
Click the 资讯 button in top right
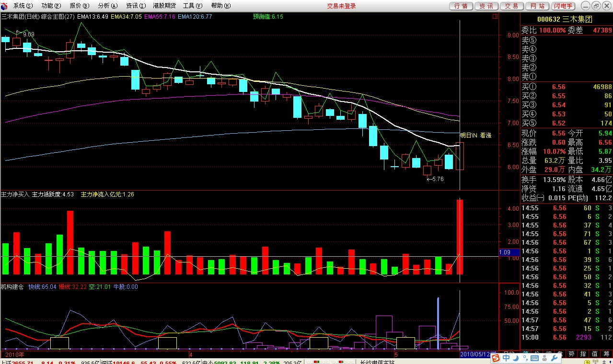[486, 6]
